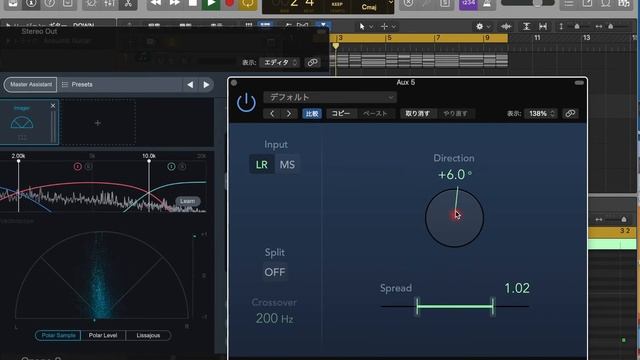
Task: Click the red Record button
Action: click(x=229, y=4)
